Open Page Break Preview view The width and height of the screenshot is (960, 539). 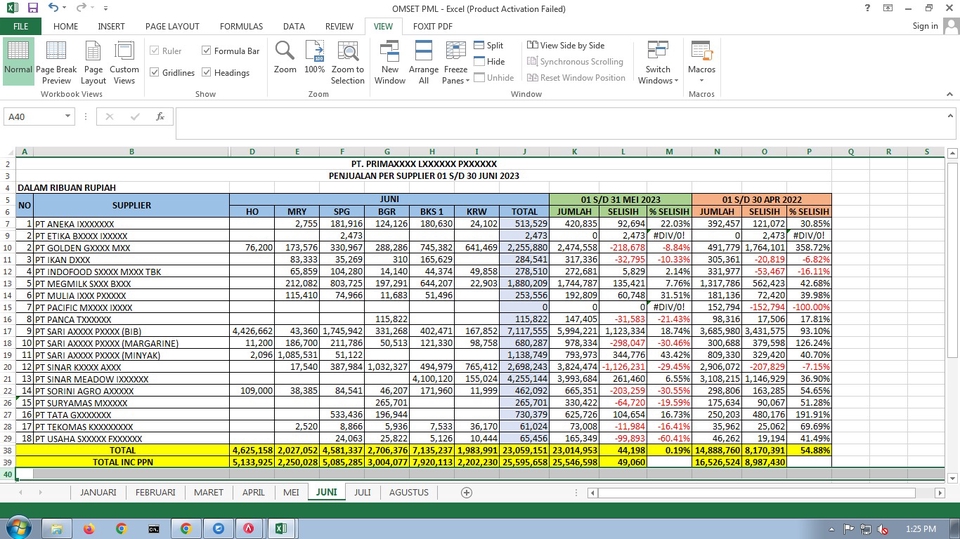tap(56, 62)
